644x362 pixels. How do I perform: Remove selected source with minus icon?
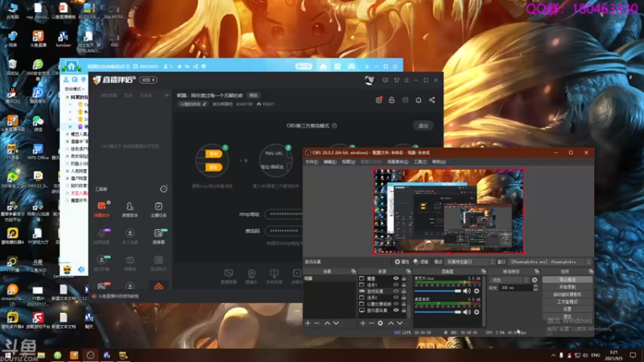371,323
